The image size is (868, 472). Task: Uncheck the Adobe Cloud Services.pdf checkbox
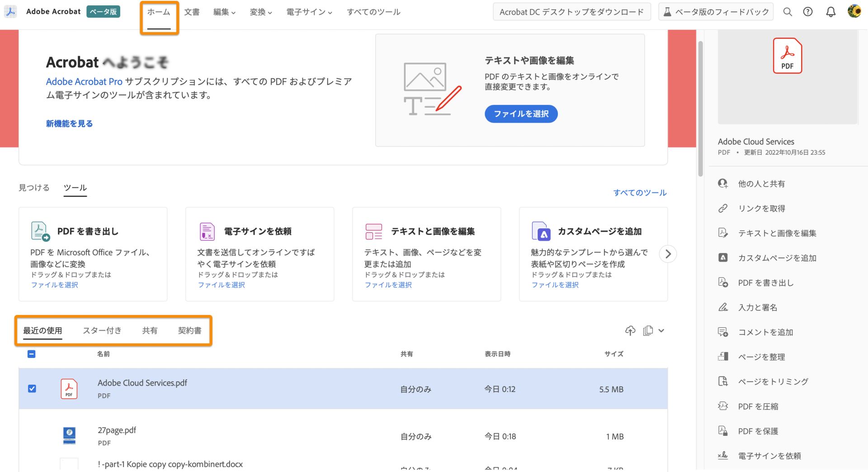[32, 389]
